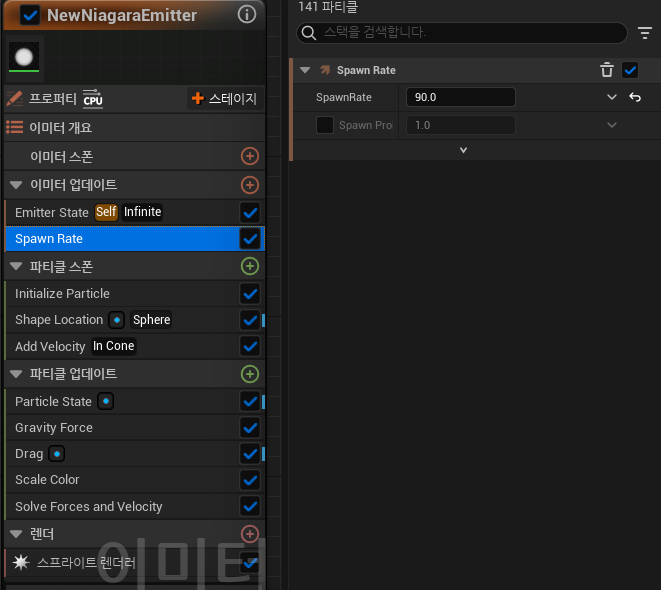Disable the Initialize Particle module

click(250, 294)
